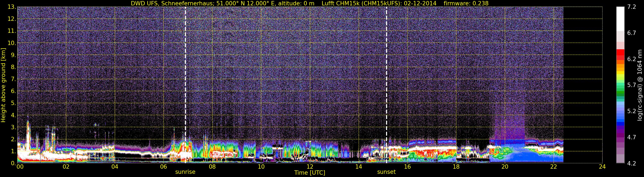Click the 02 time axis tick label
Image resolution: width=644 pixels, height=177 pixels.
pos(66,167)
